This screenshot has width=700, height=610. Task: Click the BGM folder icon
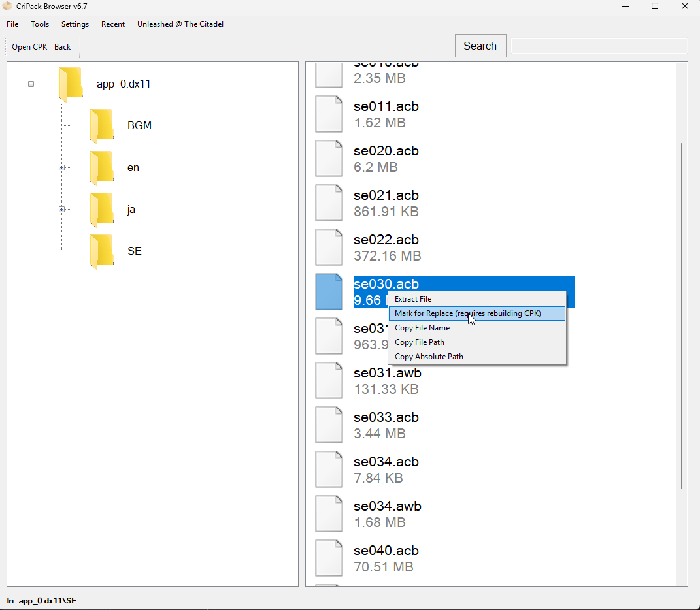pos(102,125)
